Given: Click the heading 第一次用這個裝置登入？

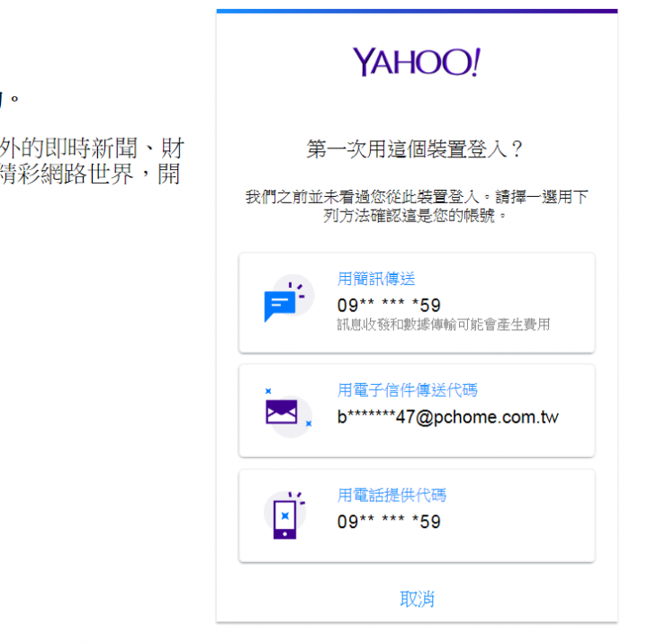Looking at the screenshot, I should pos(415,149).
